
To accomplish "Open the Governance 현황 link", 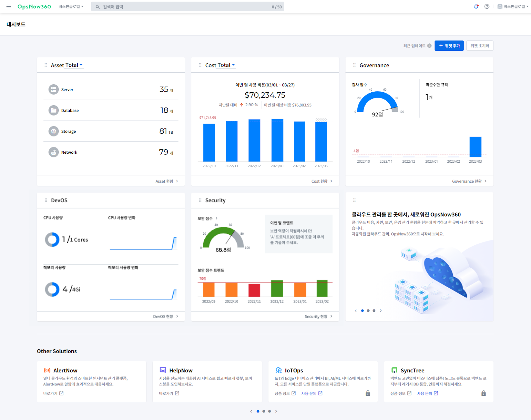I will [x=469, y=181].
